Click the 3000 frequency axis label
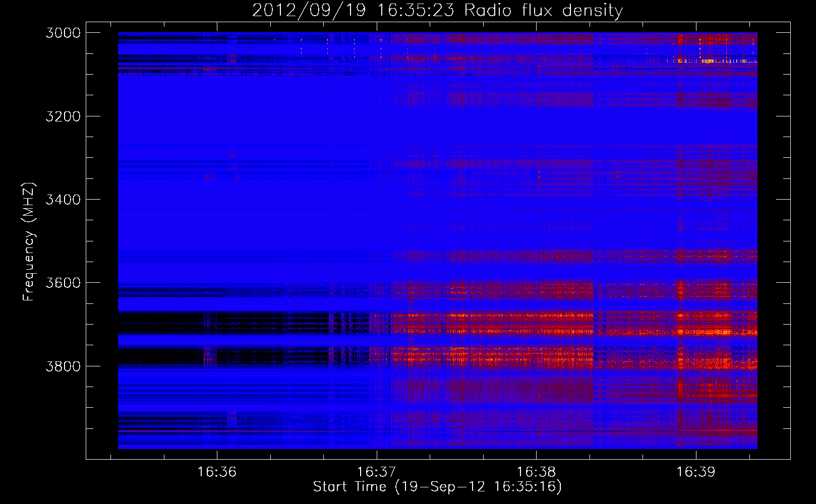The width and height of the screenshot is (816, 504). (63, 33)
